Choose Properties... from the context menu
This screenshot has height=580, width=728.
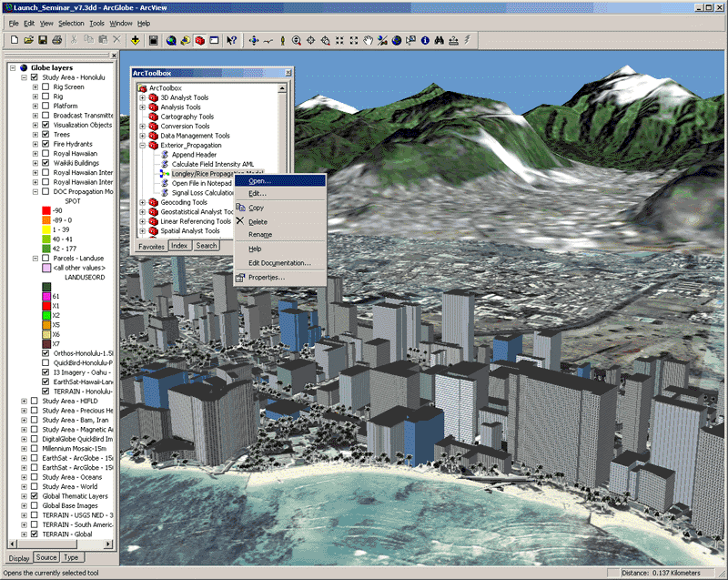click(x=280, y=277)
